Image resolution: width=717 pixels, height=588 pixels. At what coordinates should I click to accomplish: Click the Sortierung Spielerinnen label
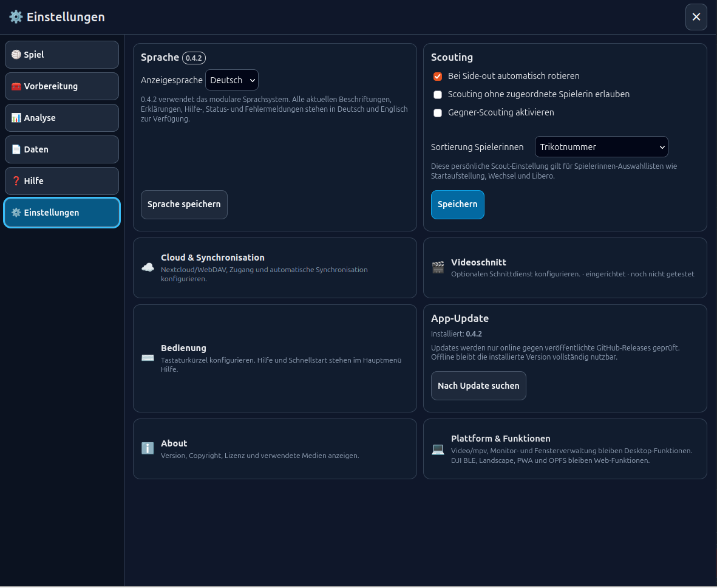477,147
